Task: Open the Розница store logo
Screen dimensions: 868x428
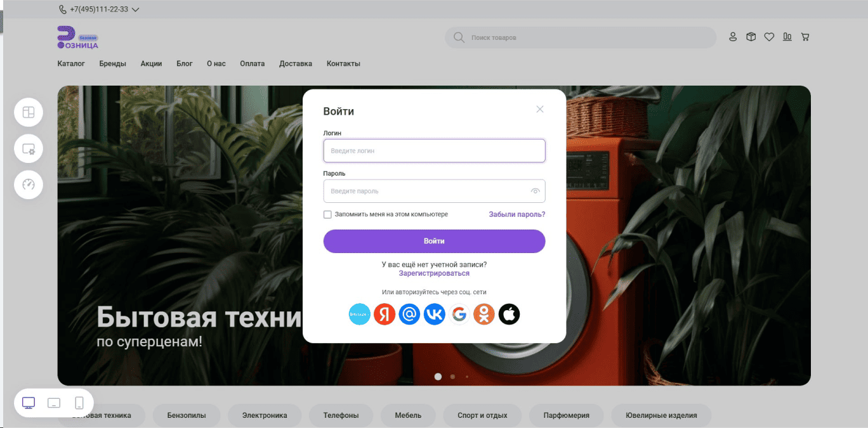Action: point(77,37)
